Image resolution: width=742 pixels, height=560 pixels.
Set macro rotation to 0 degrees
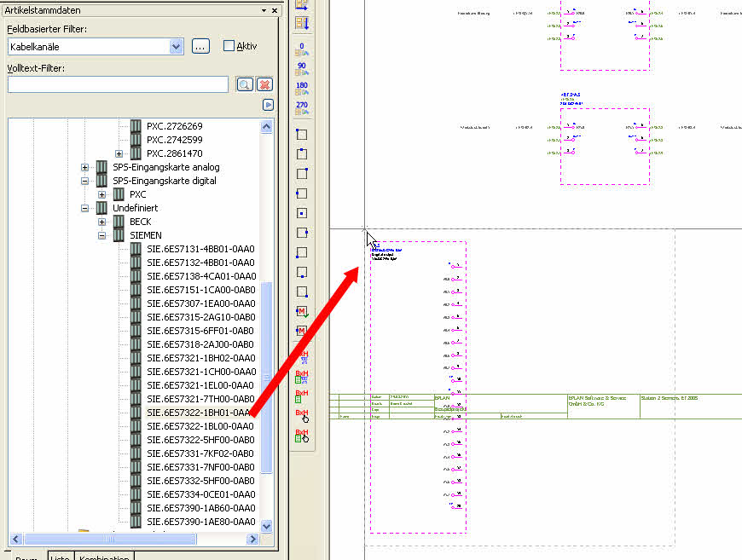(302, 49)
